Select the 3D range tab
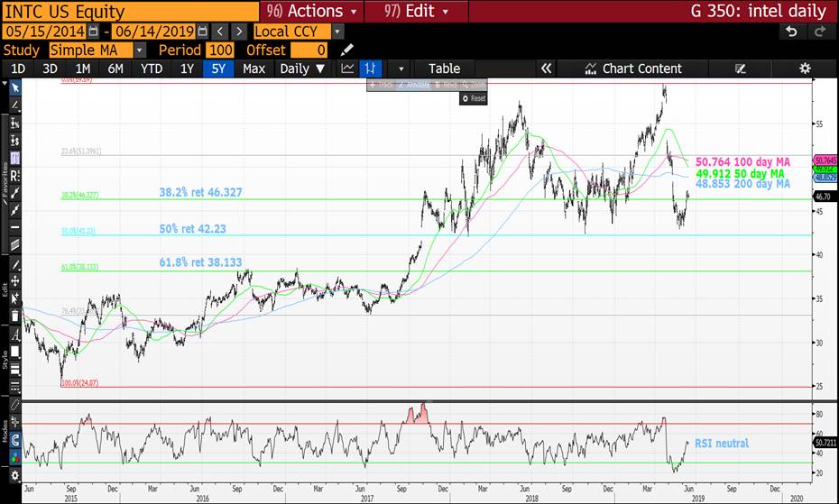 [x=50, y=69]
